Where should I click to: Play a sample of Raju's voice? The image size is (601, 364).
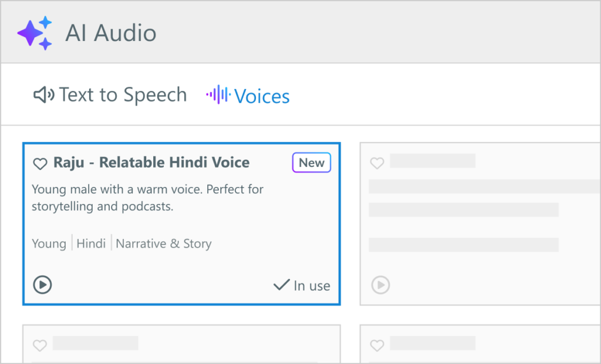pos(42,285)
